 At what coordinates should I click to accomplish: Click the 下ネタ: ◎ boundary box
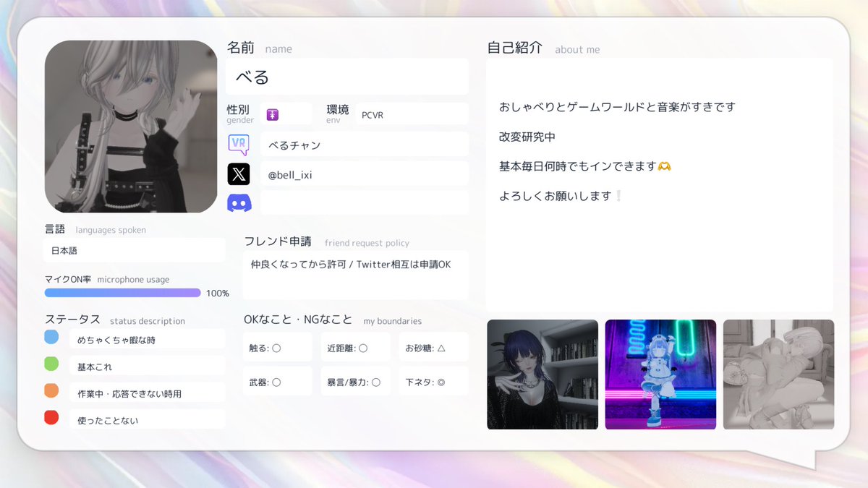pos(434,381)
